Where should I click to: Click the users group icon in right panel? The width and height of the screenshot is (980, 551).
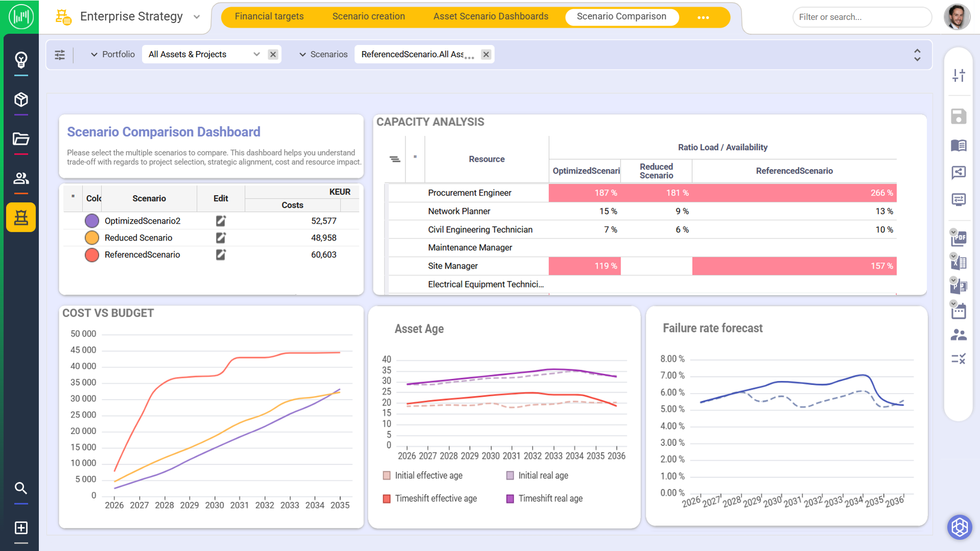(959, 335)
